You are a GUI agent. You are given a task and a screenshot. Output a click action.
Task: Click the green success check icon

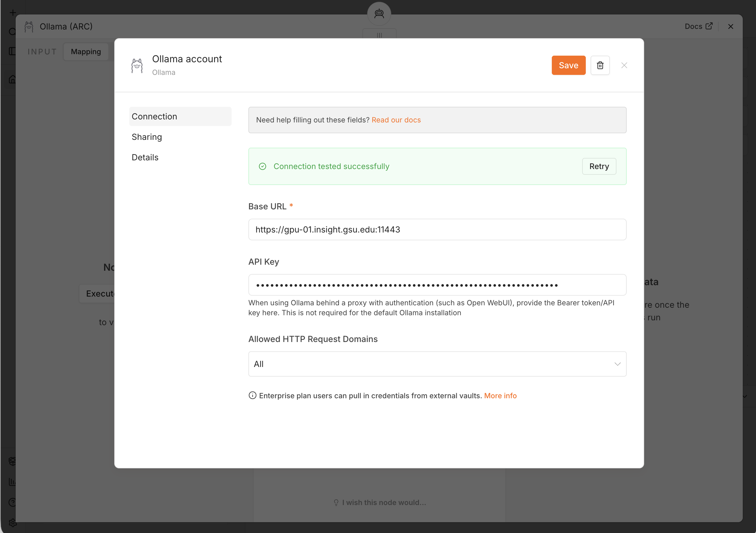[263, 166]
